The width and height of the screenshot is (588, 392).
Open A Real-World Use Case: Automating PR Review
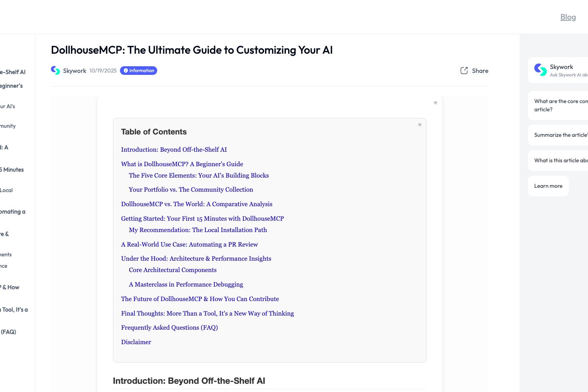point(189,245)
